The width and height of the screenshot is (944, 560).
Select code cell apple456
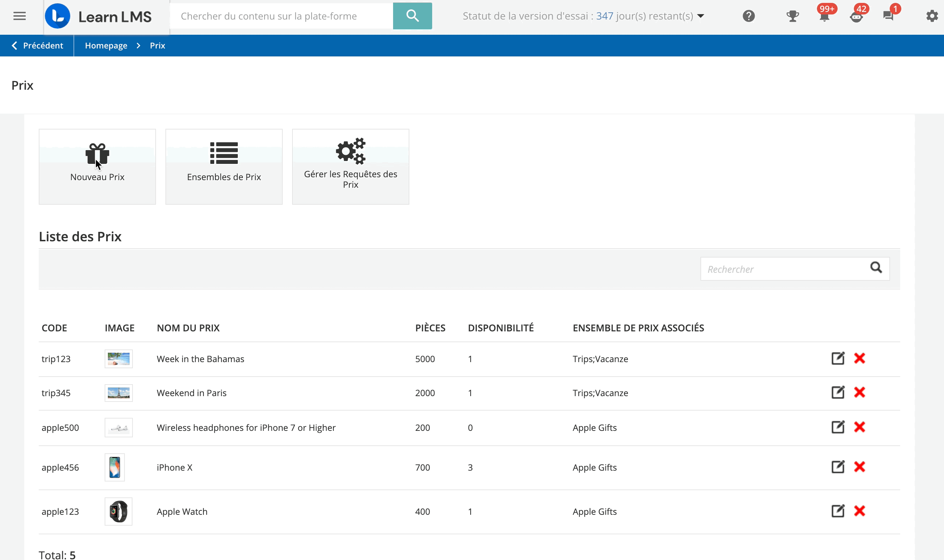(60, 467)
